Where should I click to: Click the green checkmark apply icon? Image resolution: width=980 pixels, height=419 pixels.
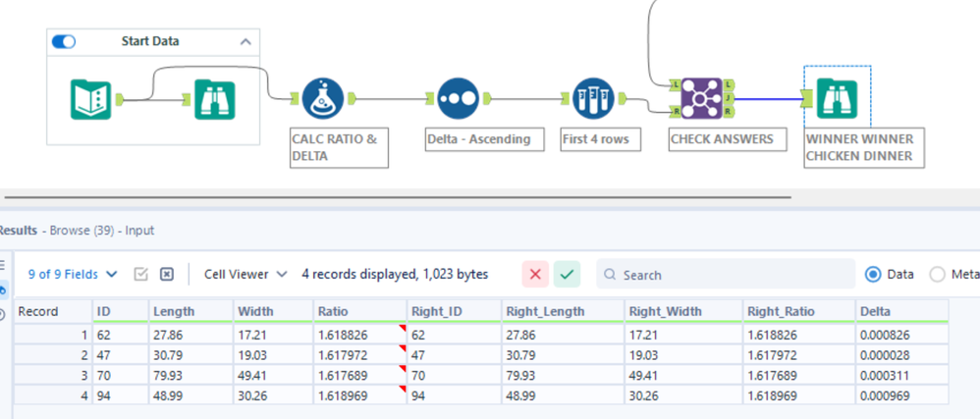pos(567,275)
